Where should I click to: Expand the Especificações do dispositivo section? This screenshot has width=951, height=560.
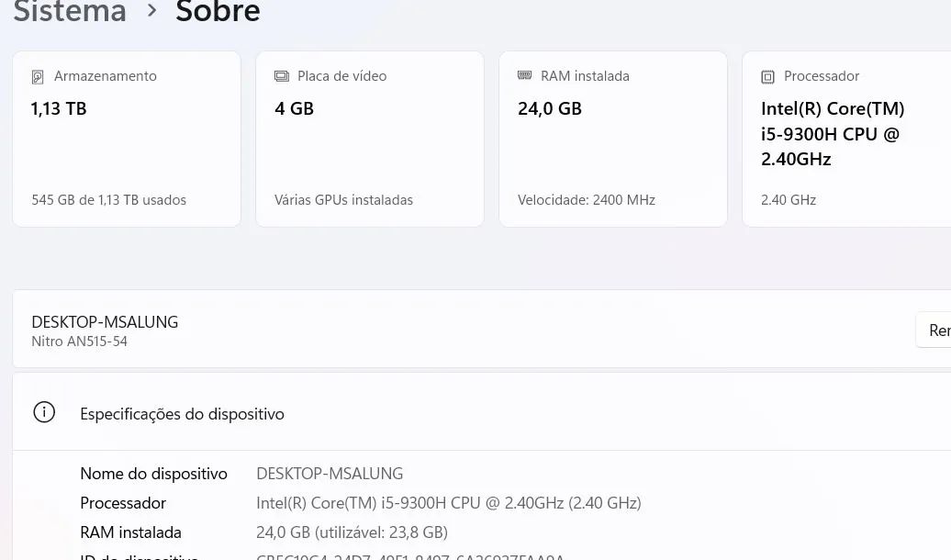[182, 413]
